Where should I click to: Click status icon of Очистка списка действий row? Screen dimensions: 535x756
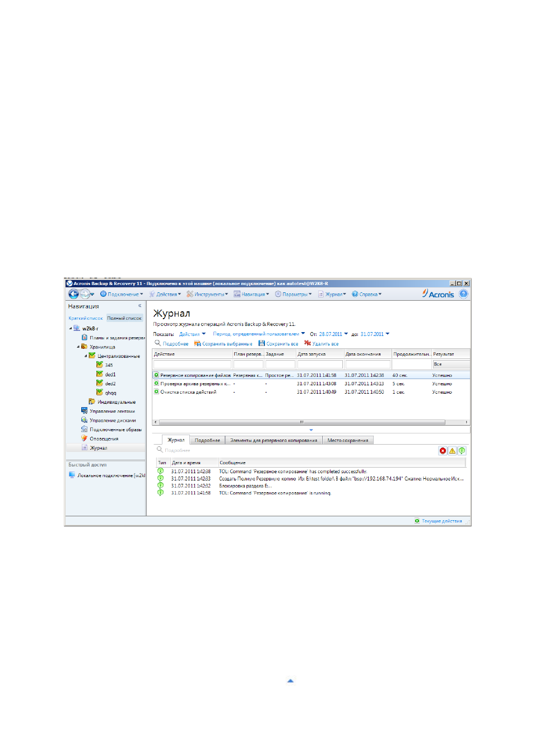(156, 392)
